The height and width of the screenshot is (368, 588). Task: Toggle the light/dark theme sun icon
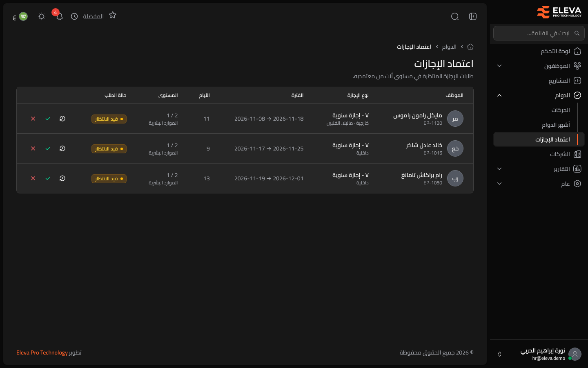pos(42,16)
